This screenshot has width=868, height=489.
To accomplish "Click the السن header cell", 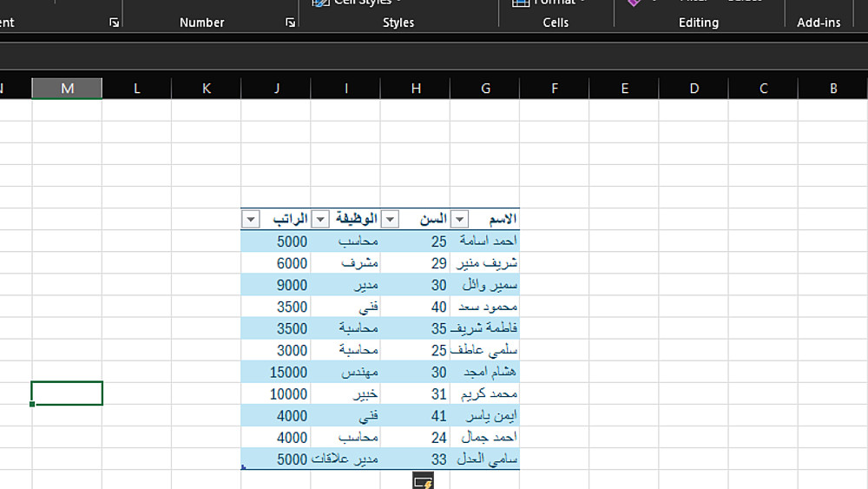I will point(415,219).
